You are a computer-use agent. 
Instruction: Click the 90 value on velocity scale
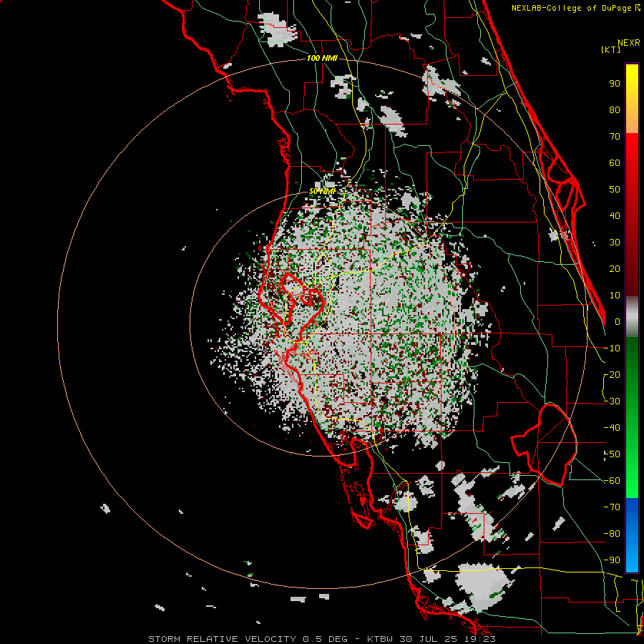(x=615, y=84)
